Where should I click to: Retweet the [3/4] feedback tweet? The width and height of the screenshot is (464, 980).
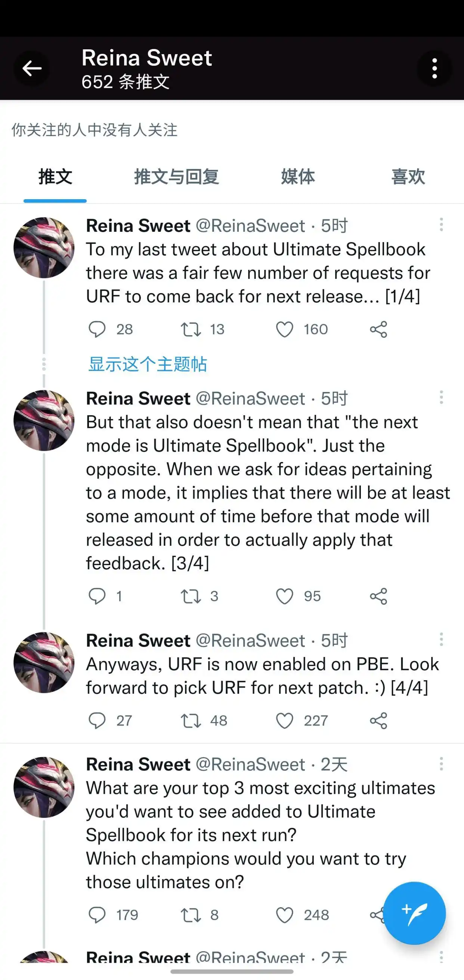pyautogui.click(x=191, y=596)
